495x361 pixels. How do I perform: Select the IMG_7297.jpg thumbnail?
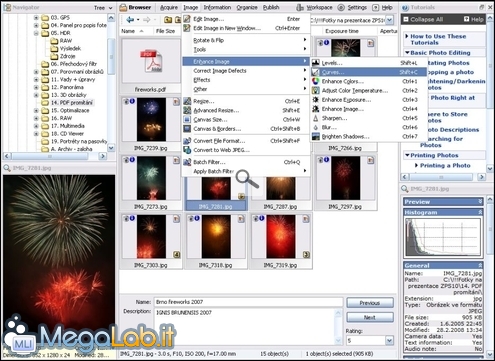tap(345, 183)
